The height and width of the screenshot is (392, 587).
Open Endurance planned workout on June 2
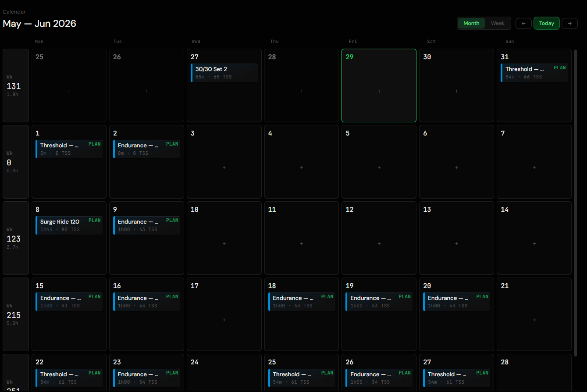click(x=146, y=149)
